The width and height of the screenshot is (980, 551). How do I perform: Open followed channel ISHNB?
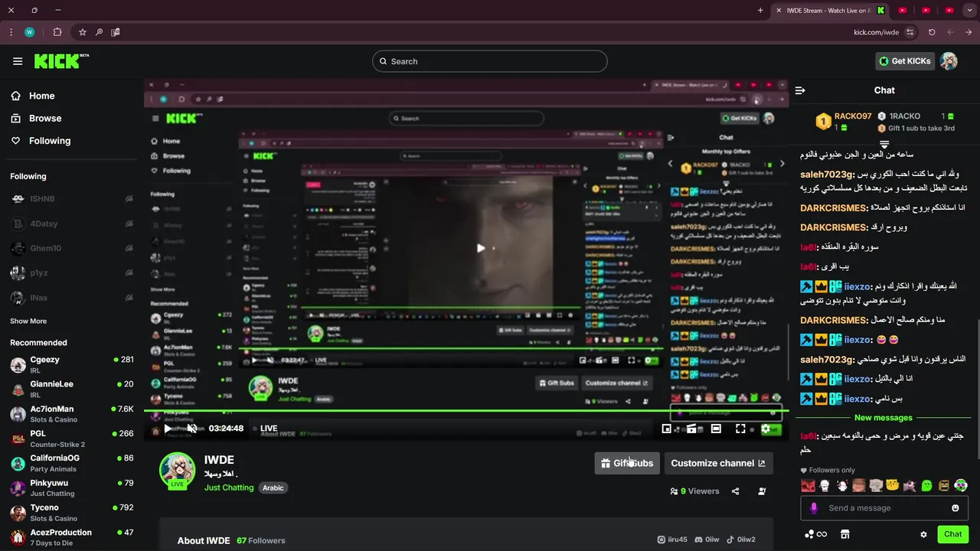(72, 199)
